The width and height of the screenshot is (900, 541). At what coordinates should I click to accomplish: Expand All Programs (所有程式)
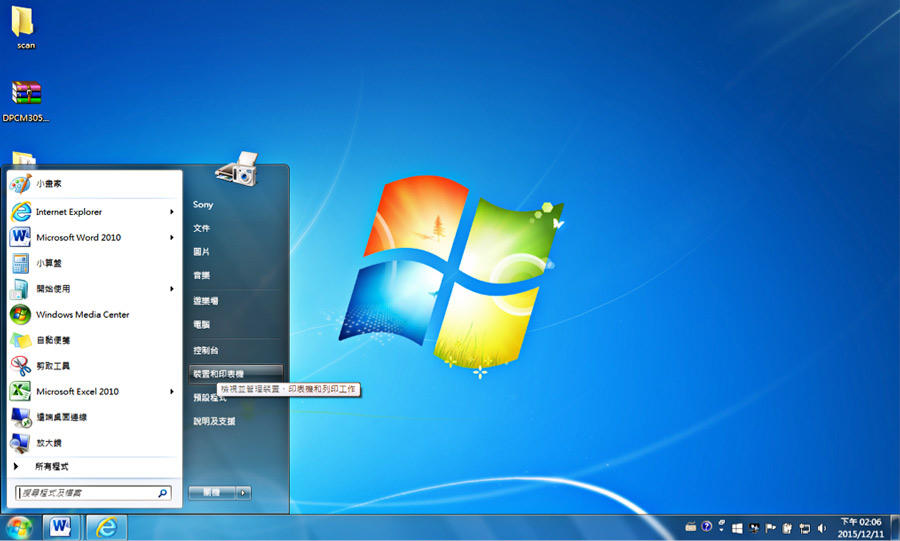tap(95, 466)
